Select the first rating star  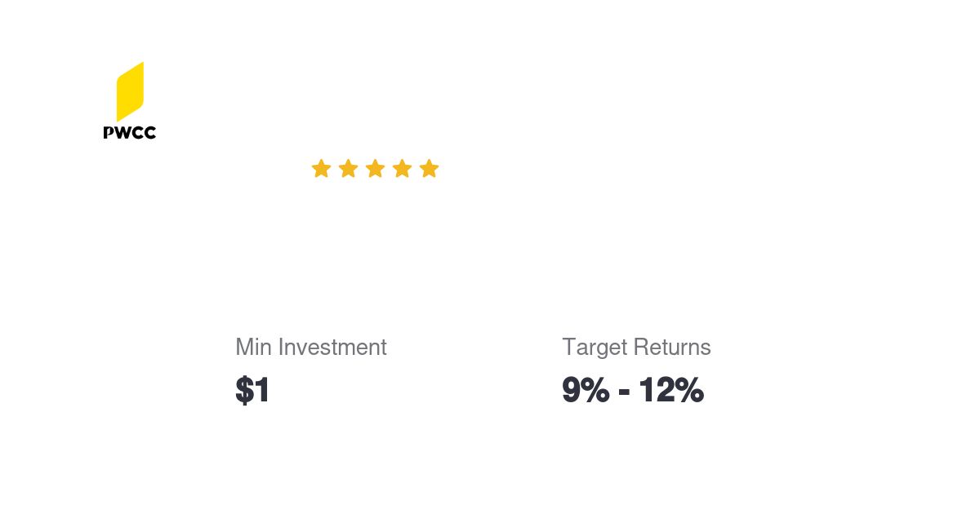point(321,169)
